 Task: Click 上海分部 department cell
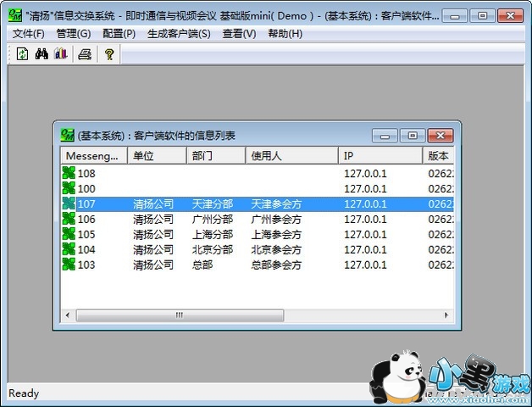(x=213, y=234)
